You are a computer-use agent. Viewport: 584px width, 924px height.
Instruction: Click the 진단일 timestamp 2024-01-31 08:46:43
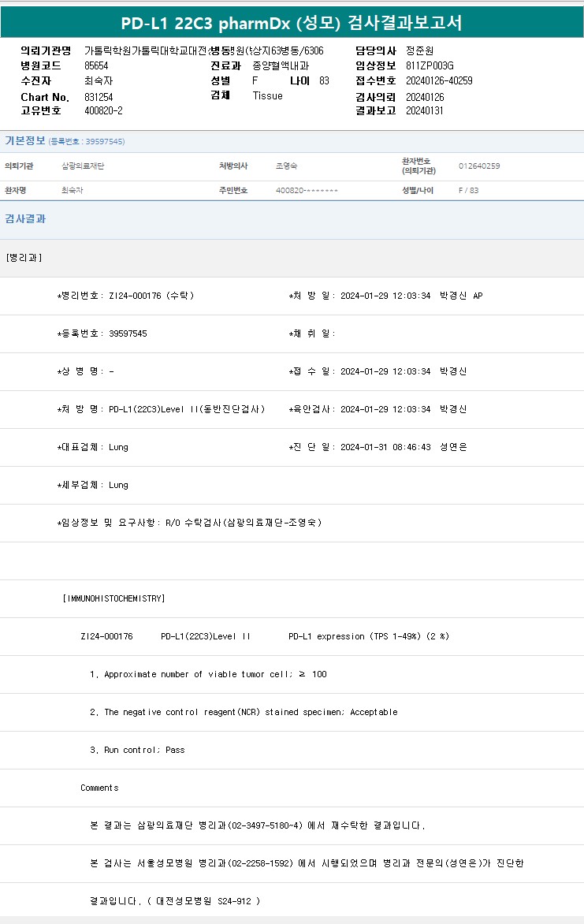(385, 447)
